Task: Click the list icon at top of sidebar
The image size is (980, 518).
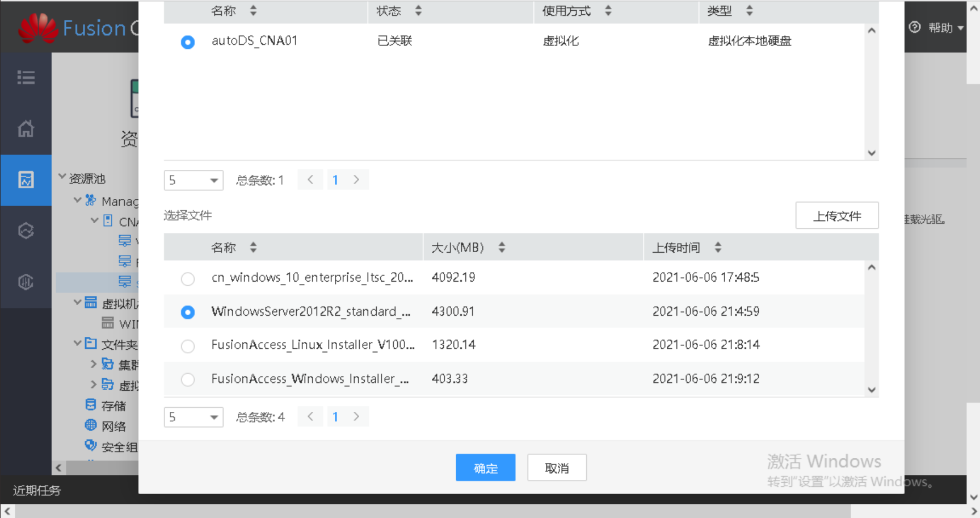Action: (26, 77)
